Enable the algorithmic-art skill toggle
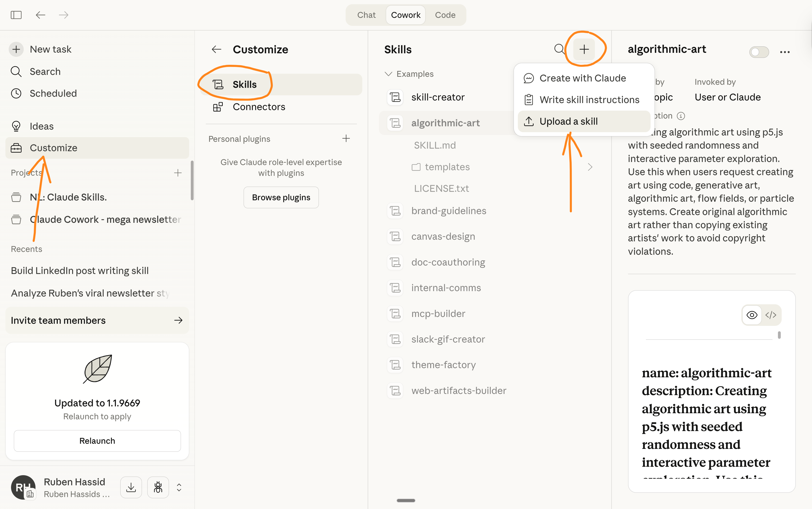 (x=759, y=52)
